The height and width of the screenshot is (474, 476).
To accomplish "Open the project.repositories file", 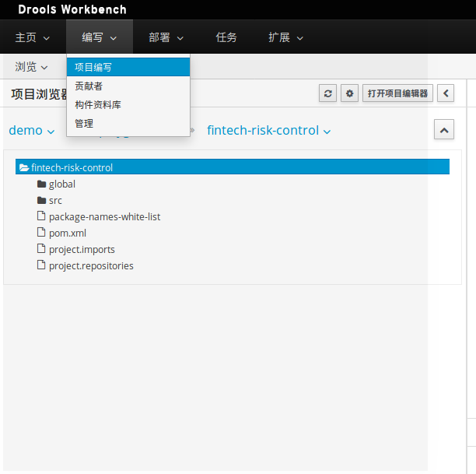I will tap(91, 266).
